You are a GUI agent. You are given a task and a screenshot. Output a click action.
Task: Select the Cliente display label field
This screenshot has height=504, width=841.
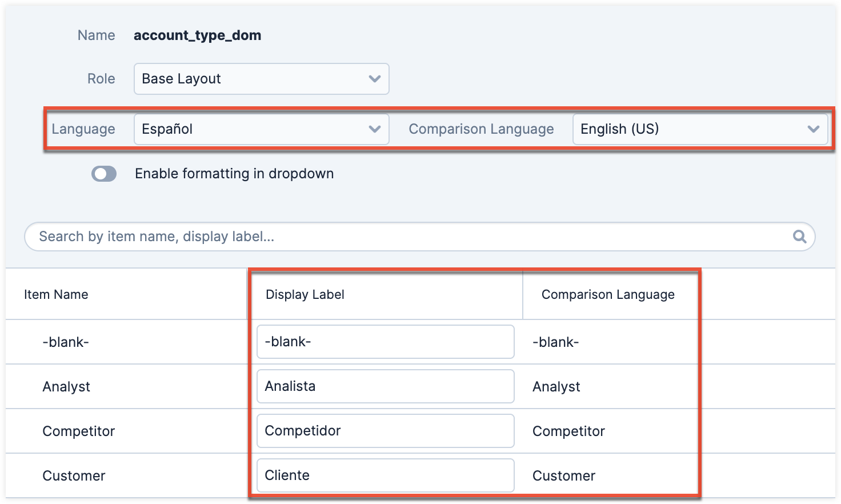[x=385, y=475]
